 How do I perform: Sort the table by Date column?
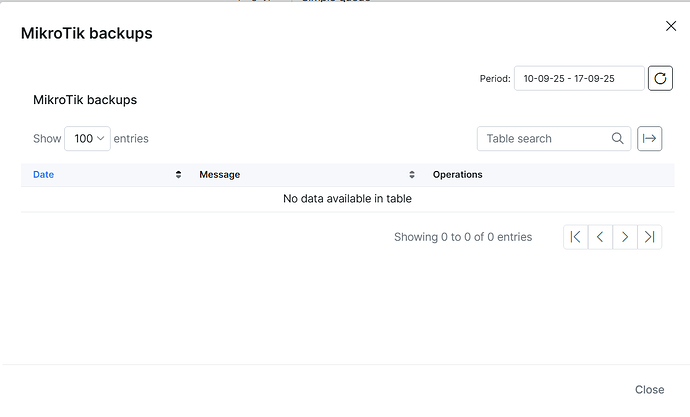point(44,175)
